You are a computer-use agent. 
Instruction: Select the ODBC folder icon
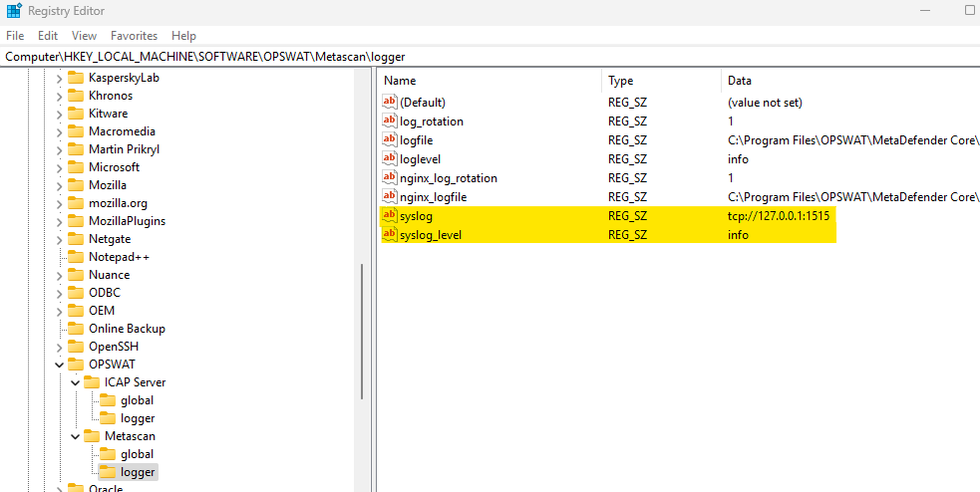[x=76, y=292]
